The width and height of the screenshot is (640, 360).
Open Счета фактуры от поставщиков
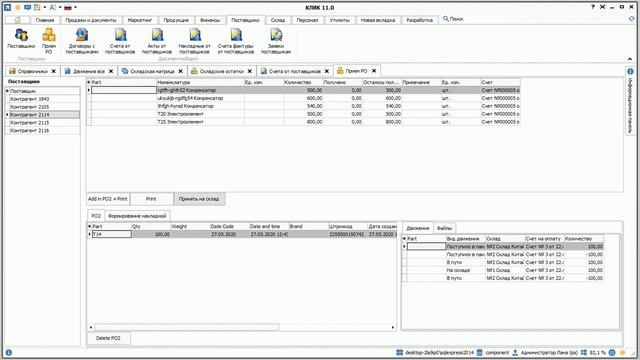pyautogui.click(x=236, y=41)
